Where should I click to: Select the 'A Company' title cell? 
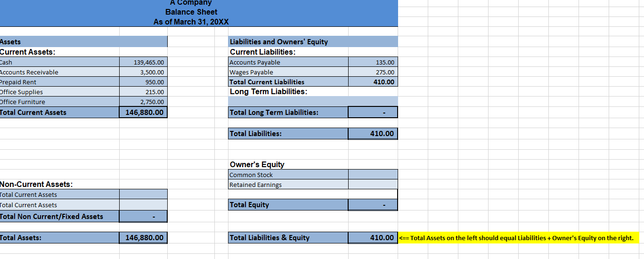(191, 3)
